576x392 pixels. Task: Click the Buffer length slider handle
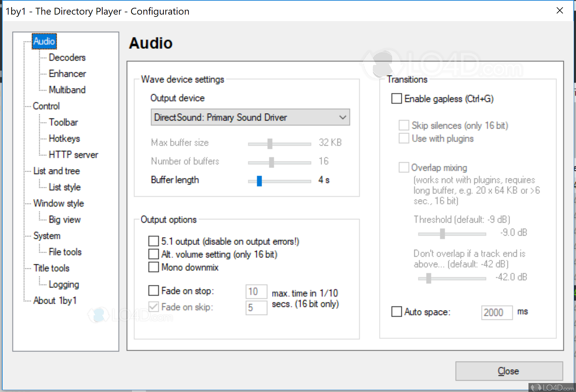pos(259,181)
